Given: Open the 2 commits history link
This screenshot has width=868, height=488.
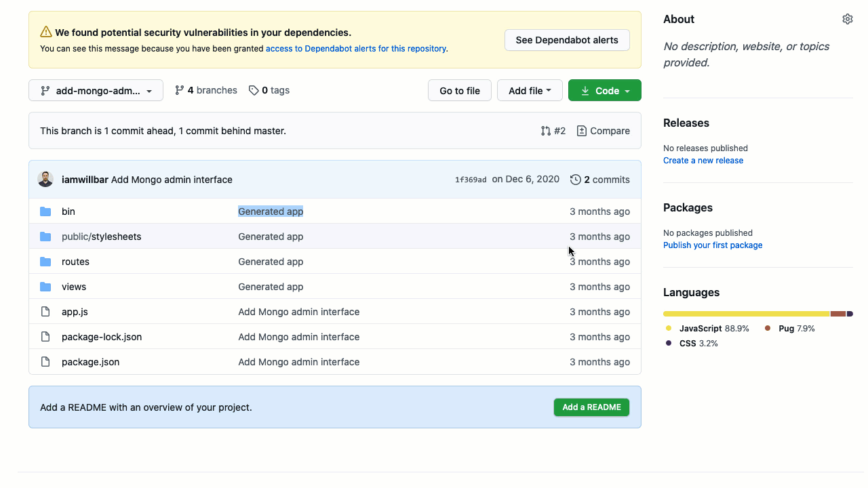Looking at the screenshot, I should pyautogui.click(x=600, y=180).
